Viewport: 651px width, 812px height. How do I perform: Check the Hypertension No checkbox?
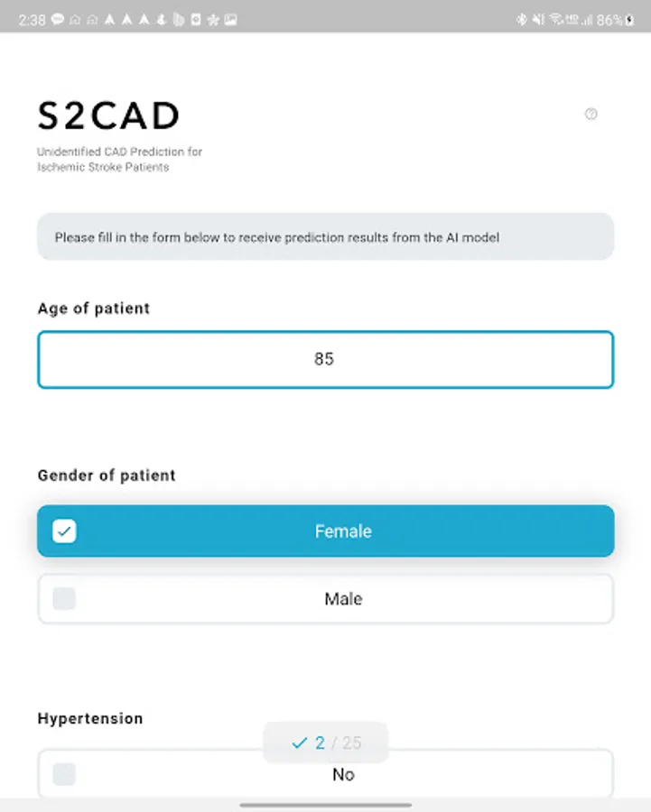pyautogui.click(x=64, y=774)
